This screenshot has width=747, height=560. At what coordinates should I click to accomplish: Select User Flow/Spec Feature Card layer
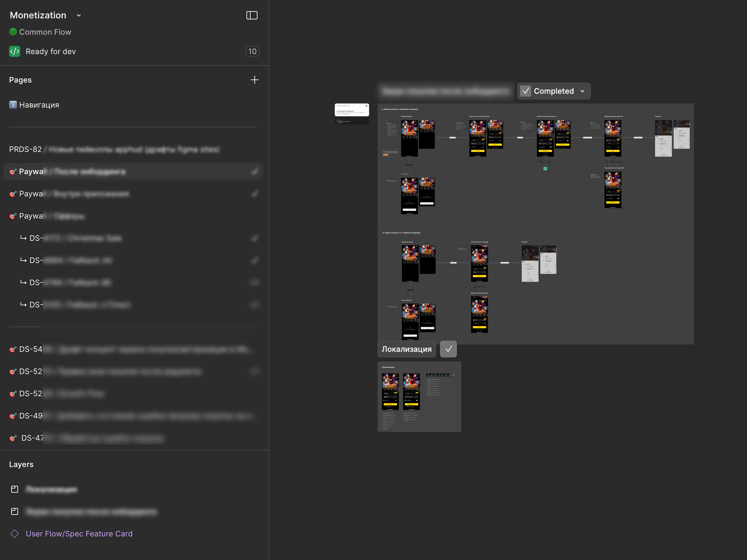click(x=79, y=534)
